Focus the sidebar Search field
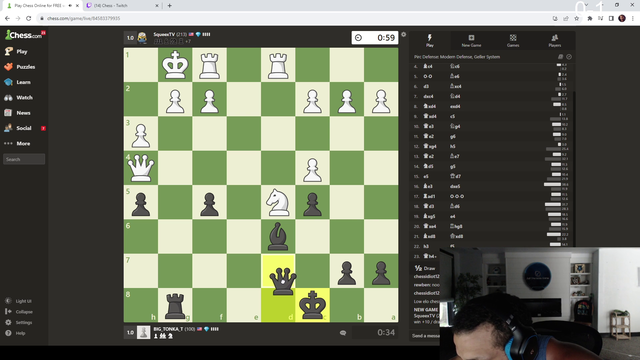Image resolution: width=640 pixels, height=360 pixels. point(24,159)
